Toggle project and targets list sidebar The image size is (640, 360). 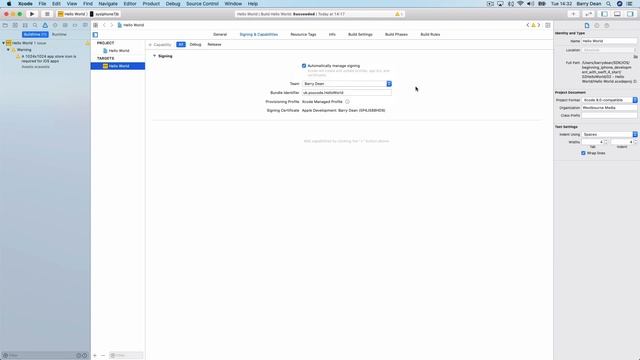tap(95, 35)
